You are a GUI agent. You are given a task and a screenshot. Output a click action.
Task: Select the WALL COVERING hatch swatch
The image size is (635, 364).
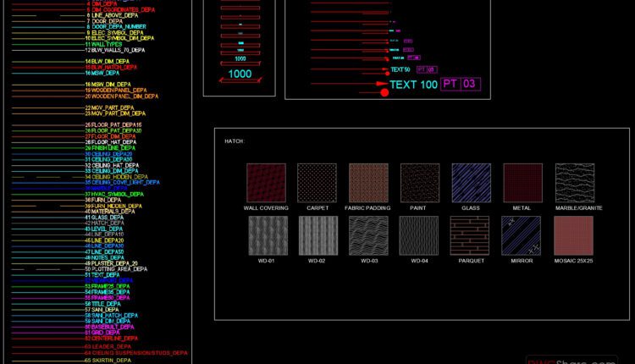tap(266, 183)
